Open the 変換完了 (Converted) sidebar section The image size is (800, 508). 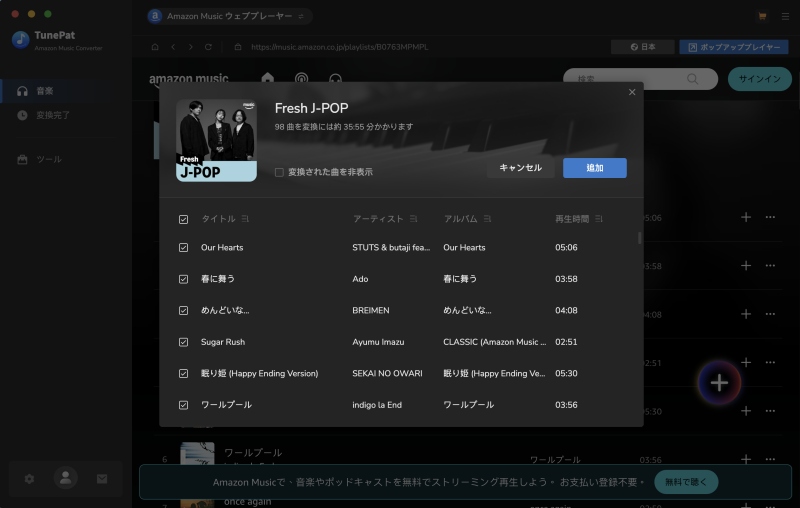click(x=66, y=115)
